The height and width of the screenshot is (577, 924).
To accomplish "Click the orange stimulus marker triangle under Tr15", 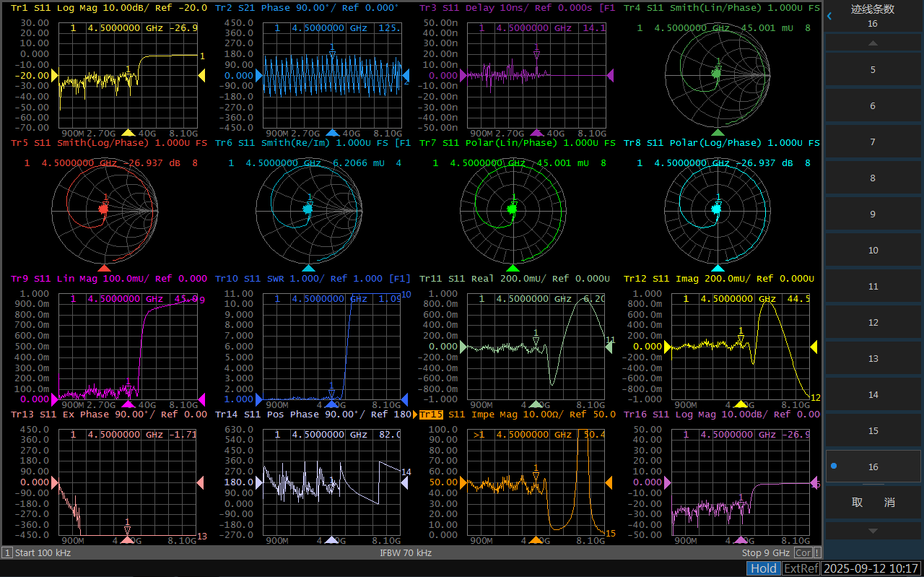I will click(x=536, y=540).
